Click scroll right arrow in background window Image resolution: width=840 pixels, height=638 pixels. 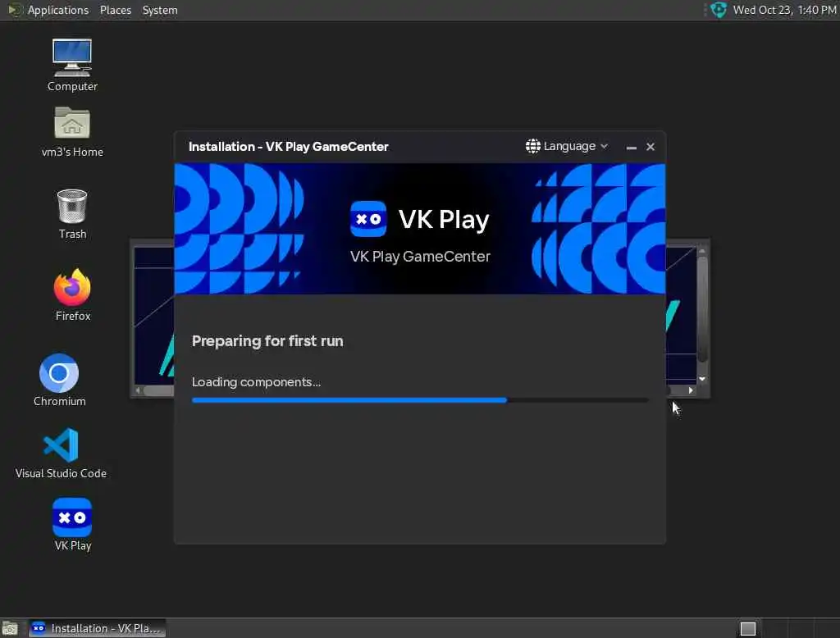[691, 390]
